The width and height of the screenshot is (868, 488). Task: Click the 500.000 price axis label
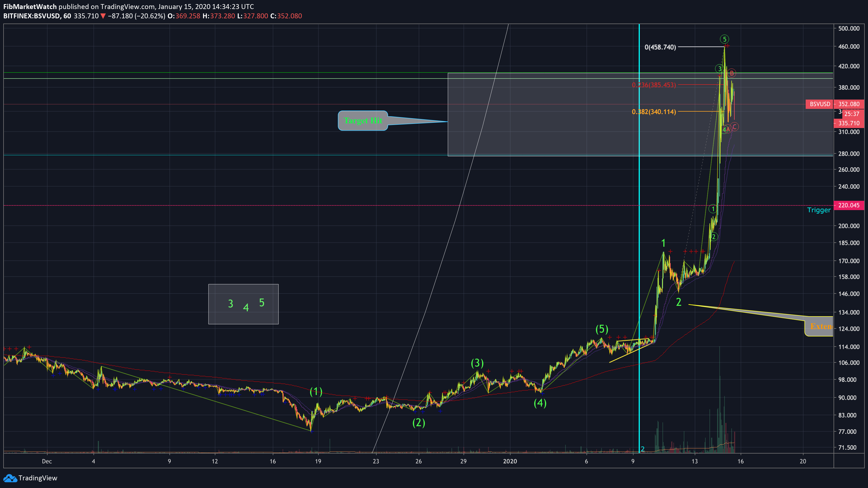pyautogui.click(x=849, y=28)
